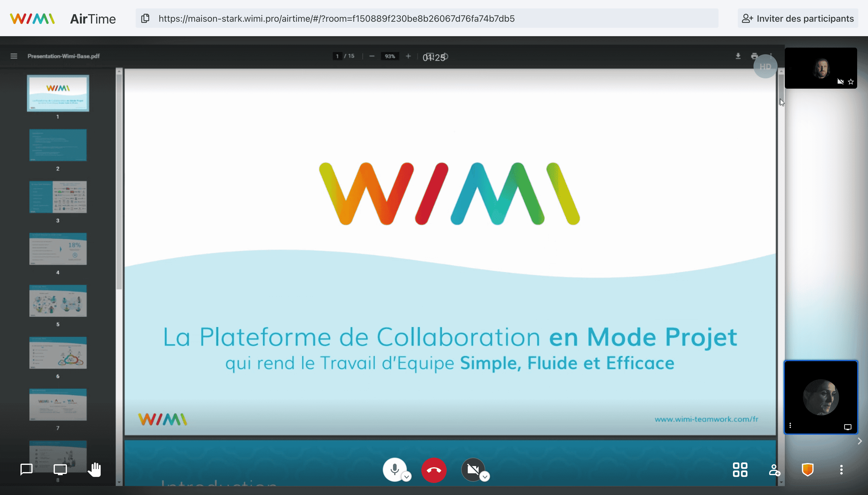Select slide thumbnail 7

point(58,405)
